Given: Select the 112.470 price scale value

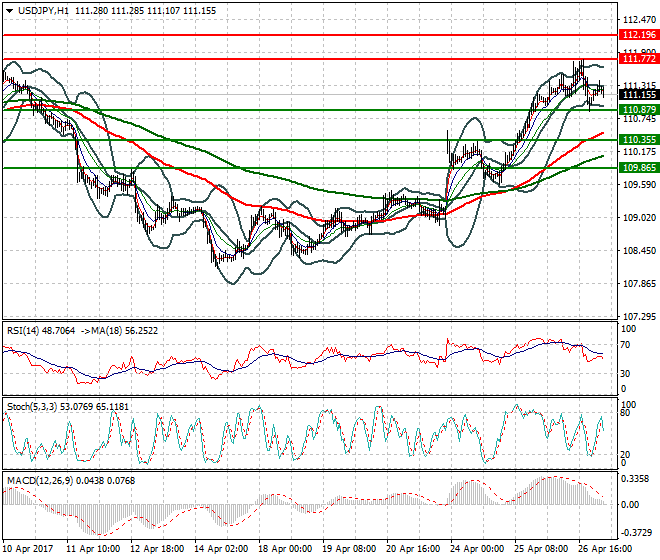Looking at the screenshot, I should pos(639,19).
